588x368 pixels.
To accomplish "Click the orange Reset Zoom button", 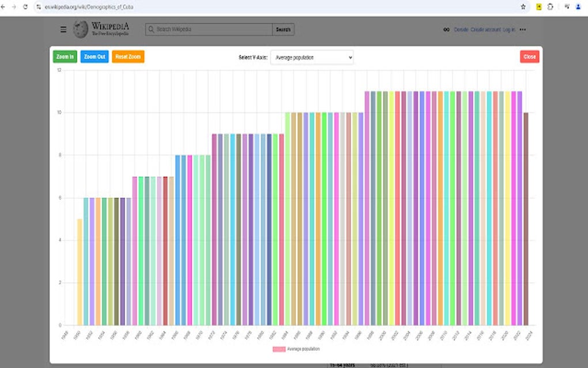I will click(127, 57).
